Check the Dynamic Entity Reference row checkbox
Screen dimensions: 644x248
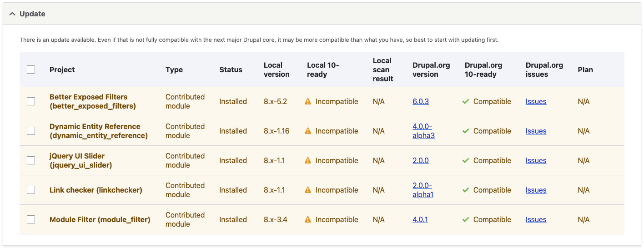click(31, 131)
